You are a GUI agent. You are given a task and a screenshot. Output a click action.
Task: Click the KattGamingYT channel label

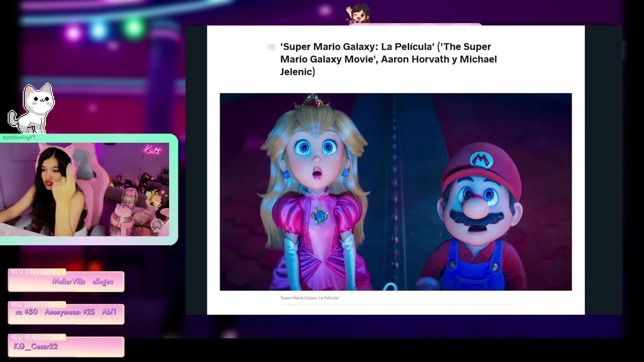point(19,138)
